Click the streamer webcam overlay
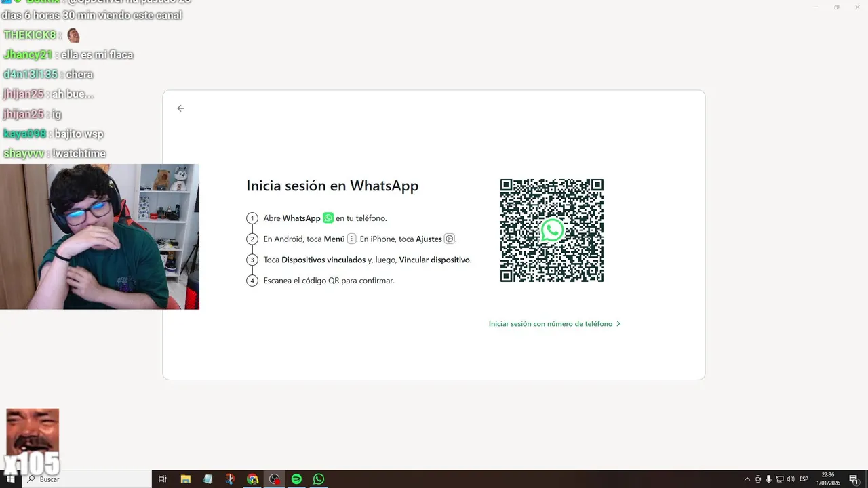This screenshot has width=868, height=488. [100, 237]
